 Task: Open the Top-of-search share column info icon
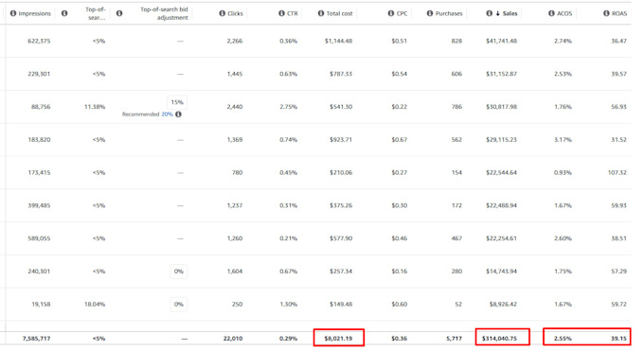point(64,13)
